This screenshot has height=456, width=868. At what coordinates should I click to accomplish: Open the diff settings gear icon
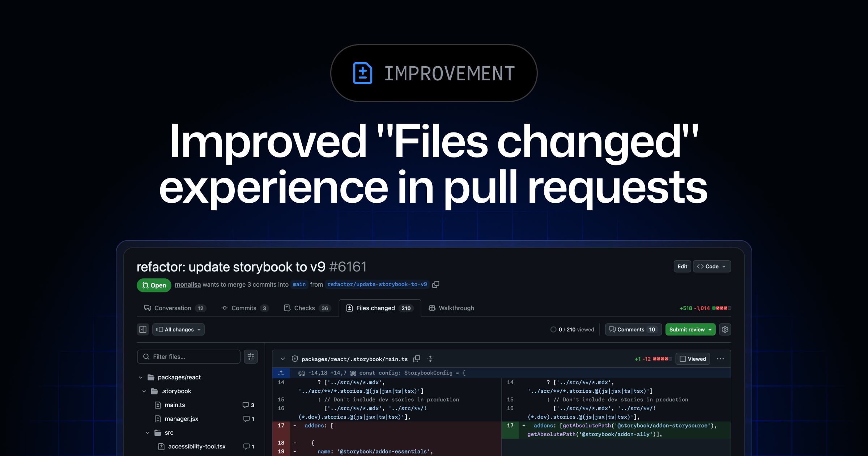[725, 329]
